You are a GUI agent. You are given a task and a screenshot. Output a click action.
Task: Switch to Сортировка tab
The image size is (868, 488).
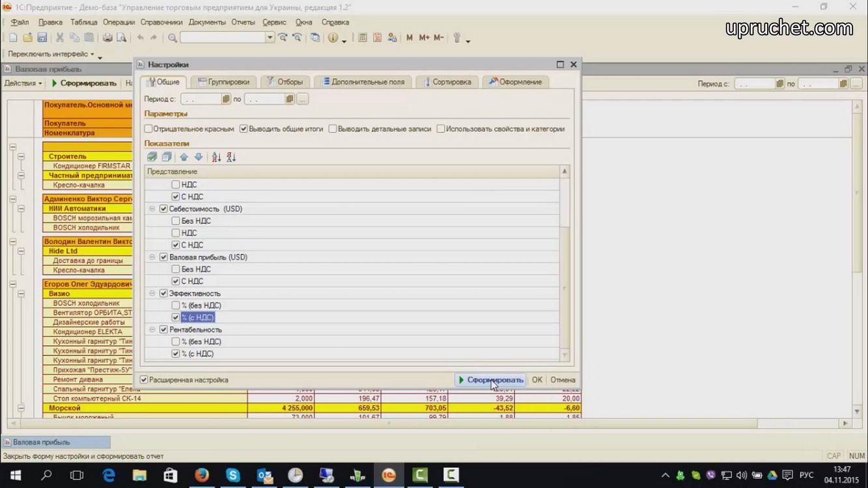click(x=447, y=82)
